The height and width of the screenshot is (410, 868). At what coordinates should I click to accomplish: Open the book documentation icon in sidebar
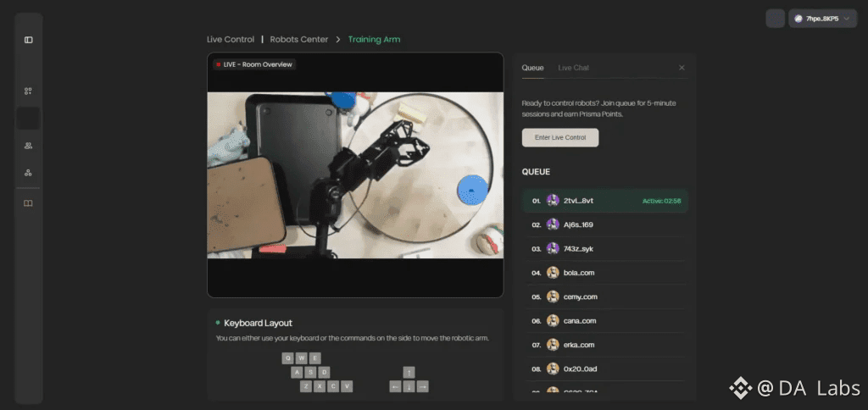28,203
